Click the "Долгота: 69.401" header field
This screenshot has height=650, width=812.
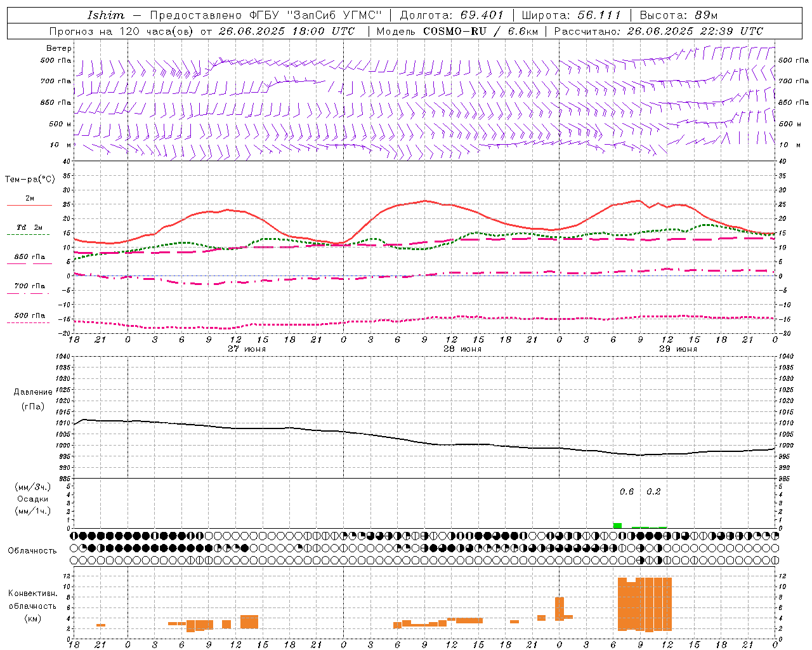[x=452, y=15]
